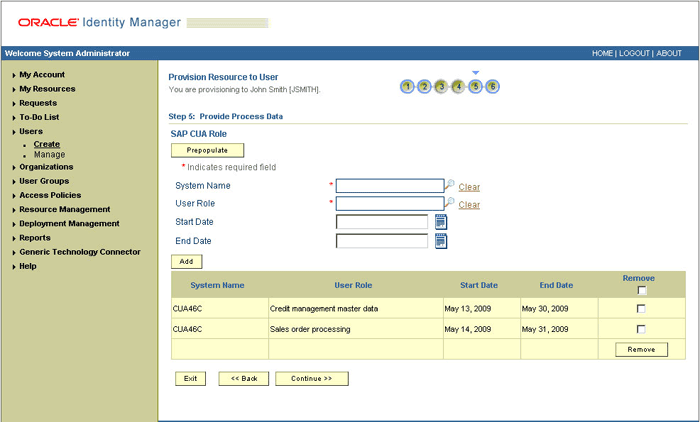Expand My Account menu arrow
Image resolution: width=700 pixels, height=422 pixels.
point(14,75)
